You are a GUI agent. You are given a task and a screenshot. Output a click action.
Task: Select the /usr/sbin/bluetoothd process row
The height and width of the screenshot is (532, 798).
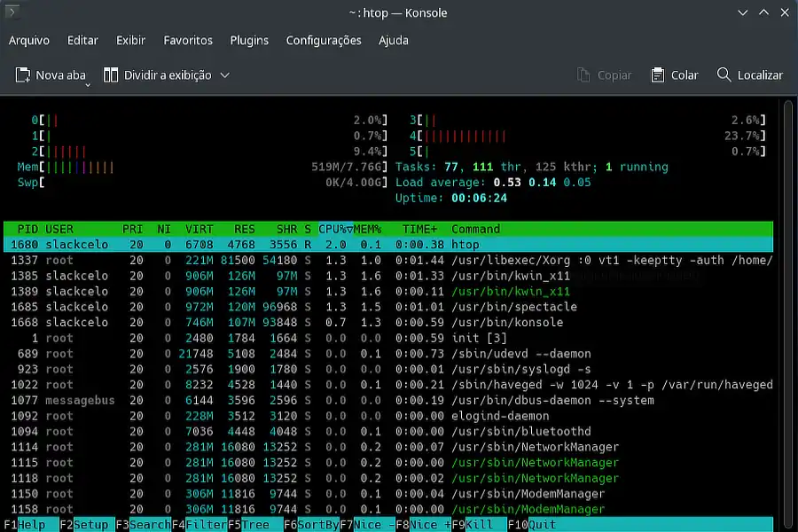388,432
